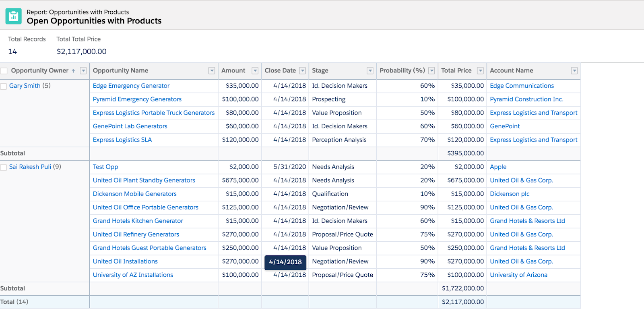Open Pyramid Emergency Generators opportunity
The width and height of the screenshot is (644, 329).
point(137,99)
